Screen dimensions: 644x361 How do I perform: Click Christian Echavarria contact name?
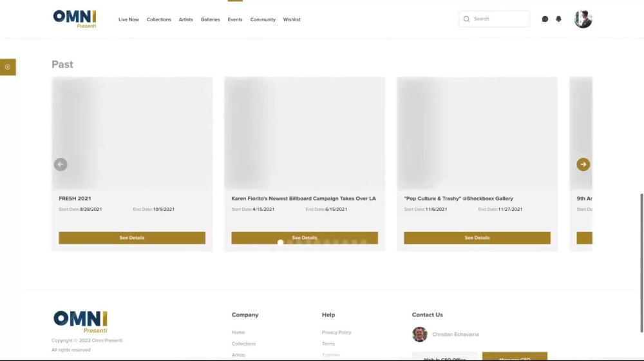455,335
